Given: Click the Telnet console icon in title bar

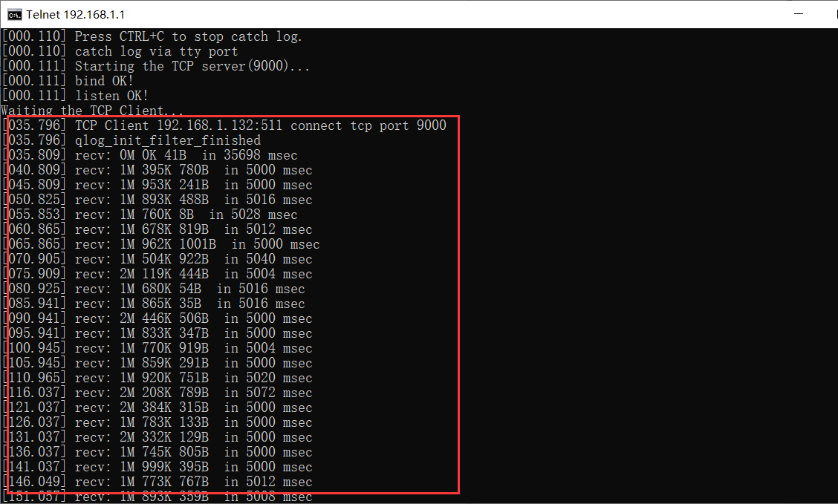Looking at the screenshot, I should [14, 14].
